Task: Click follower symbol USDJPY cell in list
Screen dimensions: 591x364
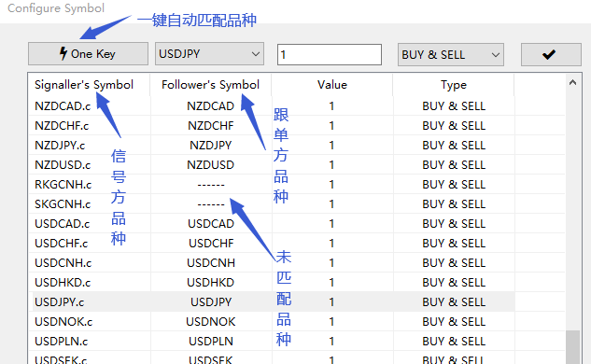Action: coord(211,302)
